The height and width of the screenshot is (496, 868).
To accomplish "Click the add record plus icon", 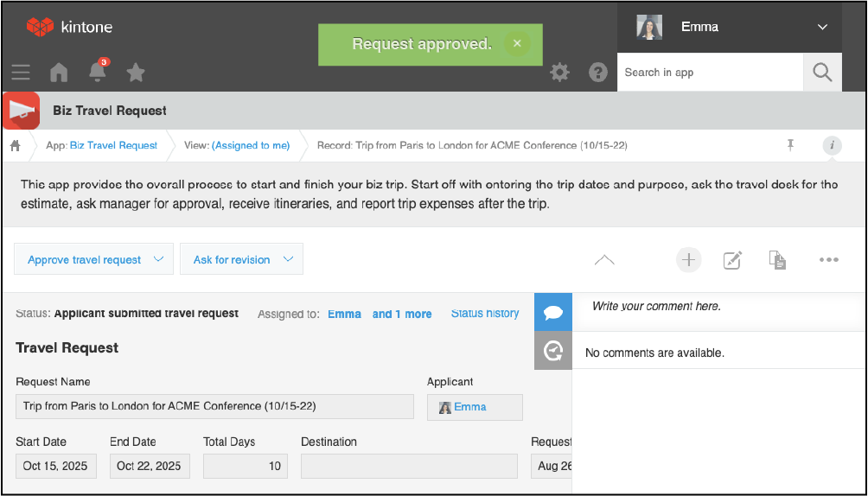I will point(688,259).
